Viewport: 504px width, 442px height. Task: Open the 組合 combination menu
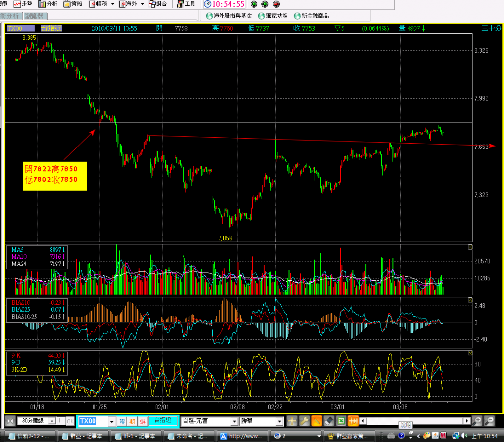[x=158, y=4]
